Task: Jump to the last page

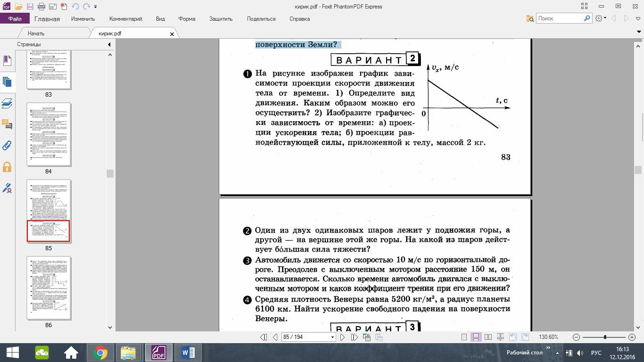Action: 354,337
